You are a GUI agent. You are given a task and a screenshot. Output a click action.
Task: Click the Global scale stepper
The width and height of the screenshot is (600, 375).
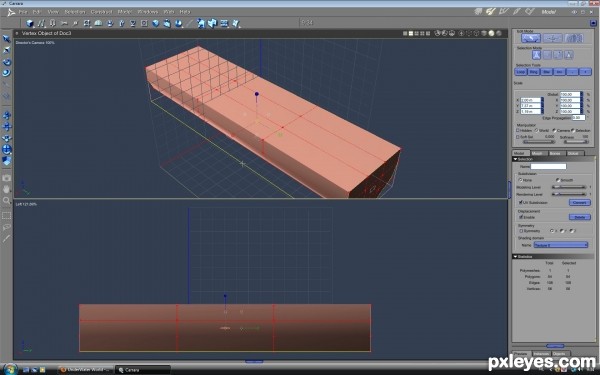582,94
